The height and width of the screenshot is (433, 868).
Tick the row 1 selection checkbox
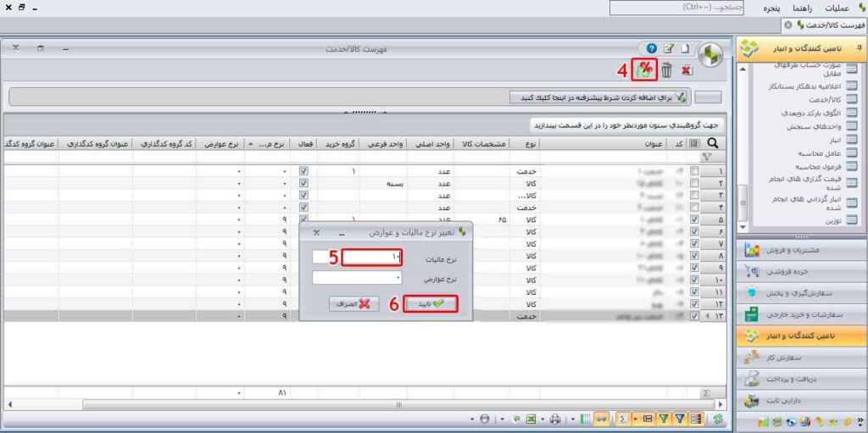point(694,171)
